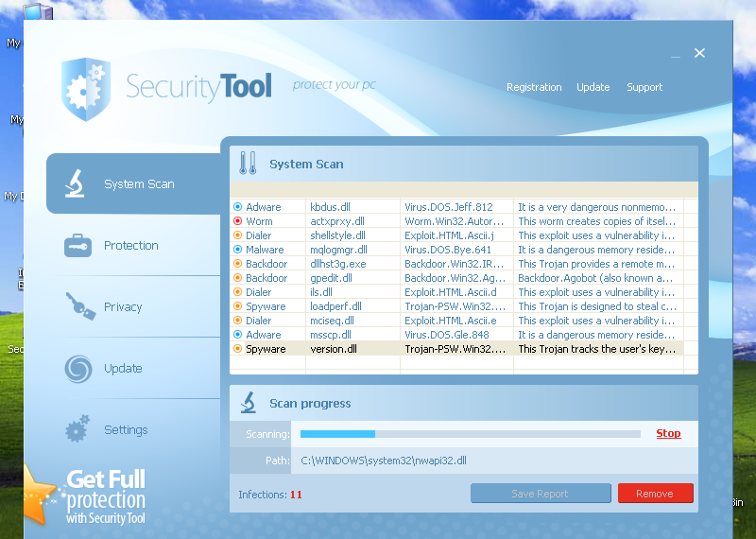756x539 pixels.
Task: Click the Update swirl icon in sidebar
Action: click(78, 369)
